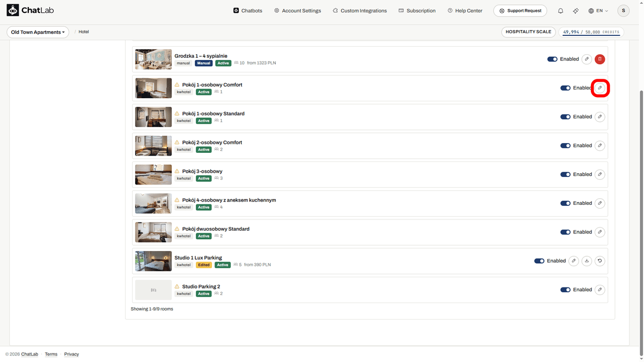
Task: Turn off Pokój 1-osobowy Standard's Enabled switch
Action: pos(565,117)
